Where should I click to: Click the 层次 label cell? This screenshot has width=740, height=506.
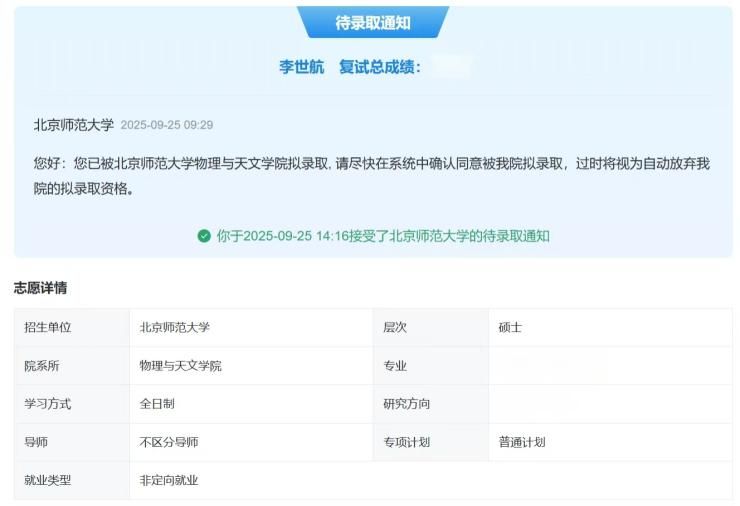(395, 327)
